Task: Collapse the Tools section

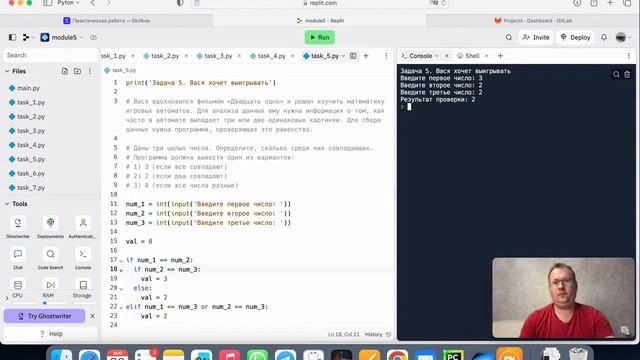Action: pyautogui.click(x=7, y=204)
